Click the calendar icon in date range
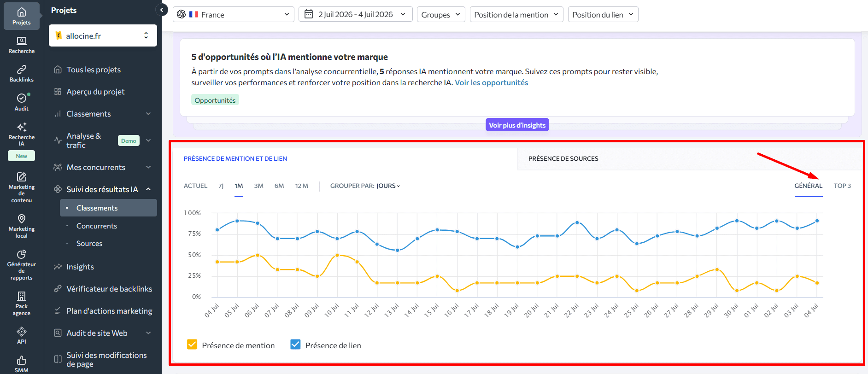The width and height of the screenshot is (868, 374). tap(309, 14)
